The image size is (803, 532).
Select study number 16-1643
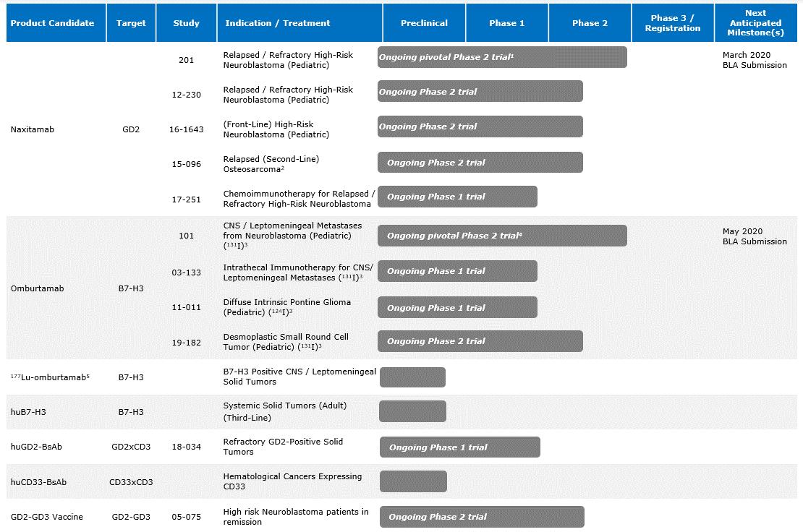187,129
